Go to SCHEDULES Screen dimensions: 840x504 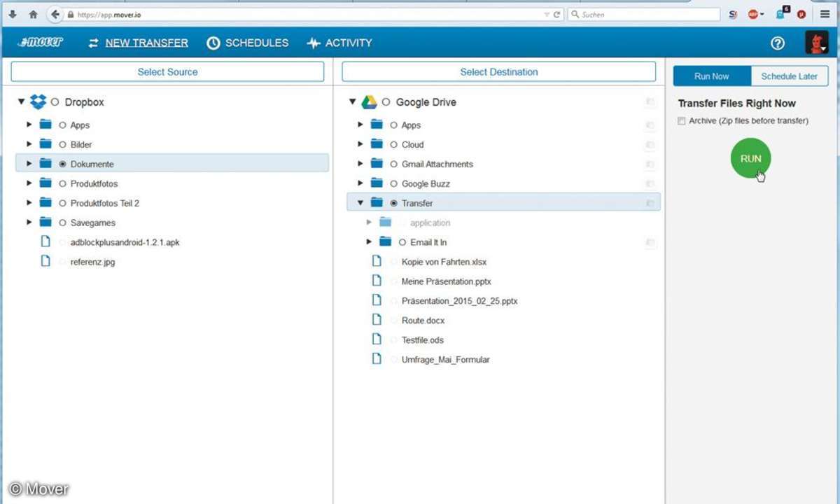248,43
